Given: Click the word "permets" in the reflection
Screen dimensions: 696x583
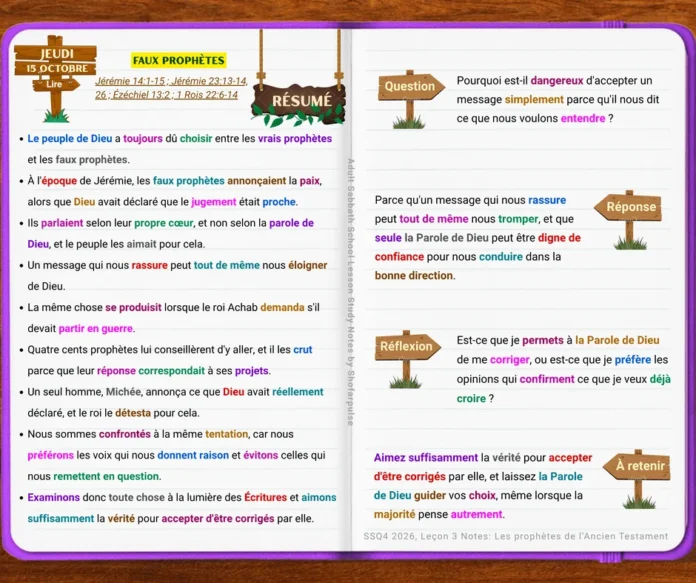Looking at the screenshot, I should (x=543, y=341).
